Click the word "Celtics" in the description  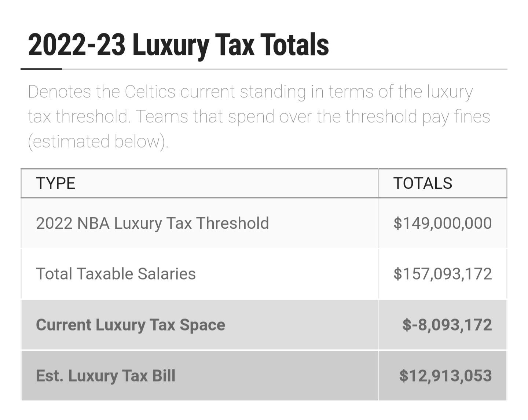(x=150, y=92)
